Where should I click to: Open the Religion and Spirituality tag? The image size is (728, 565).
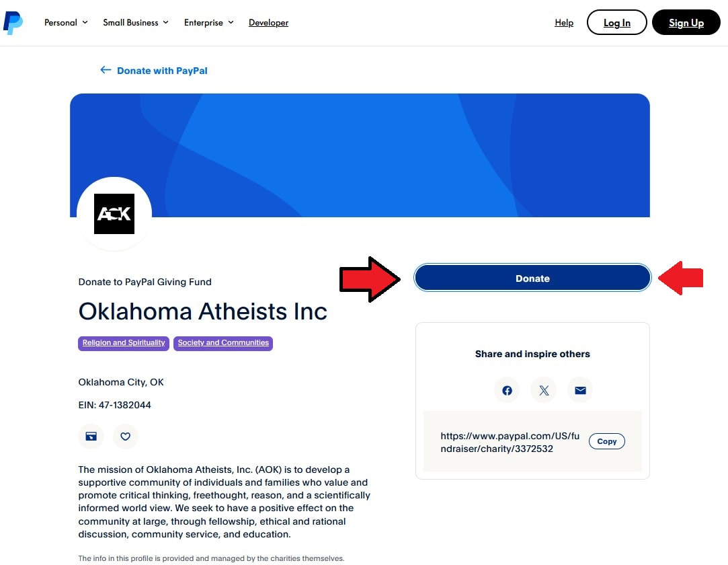[124, 343]
